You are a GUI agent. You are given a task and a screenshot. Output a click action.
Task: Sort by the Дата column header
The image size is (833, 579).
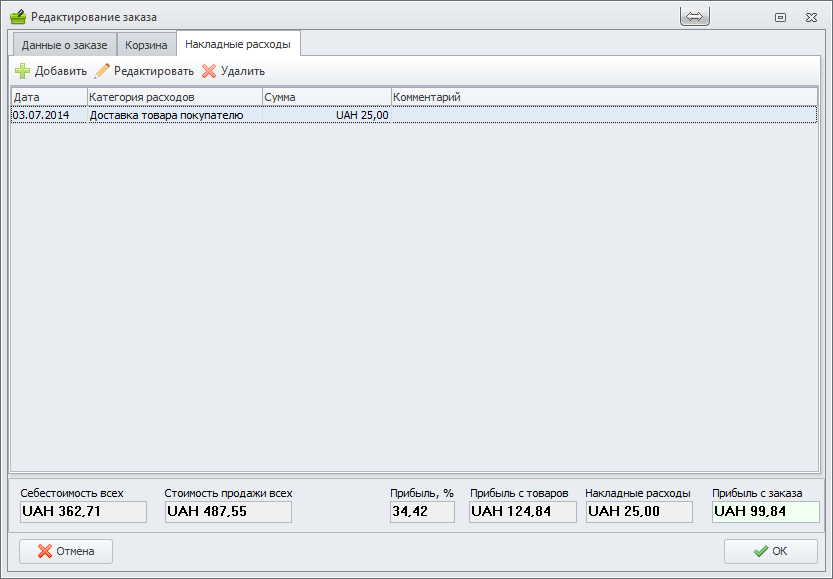tap(49, 97)
